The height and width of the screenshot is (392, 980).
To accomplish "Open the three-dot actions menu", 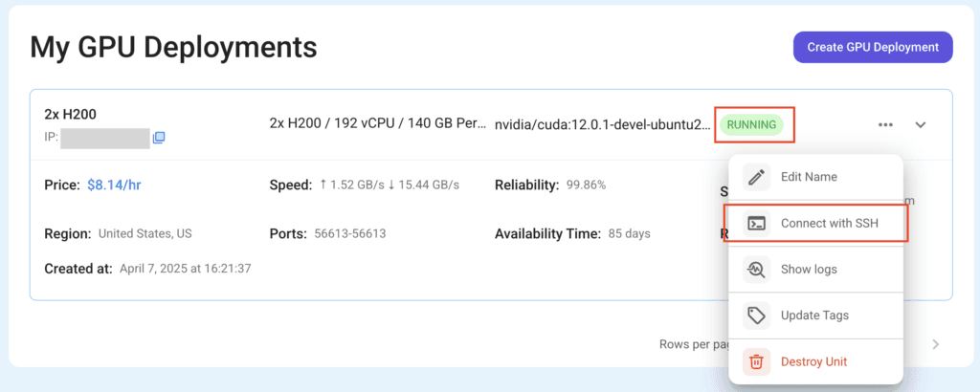I will coord(885,124).
